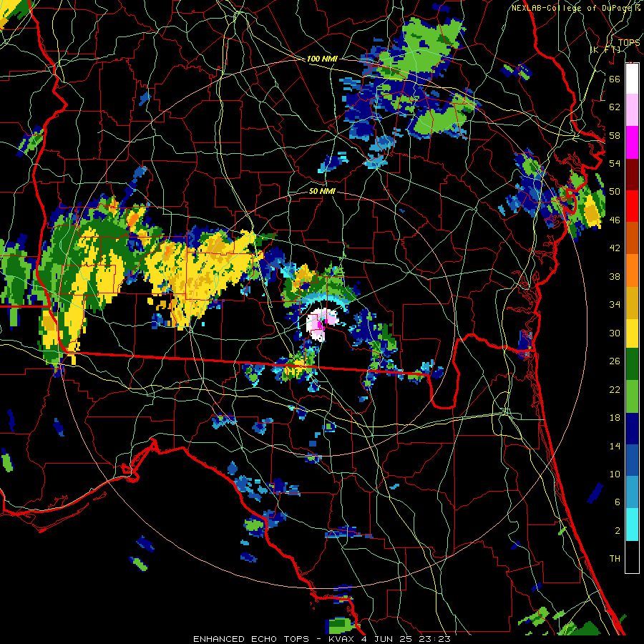Click the 26 legend value

pyautogui.click(x=615, y=361)
